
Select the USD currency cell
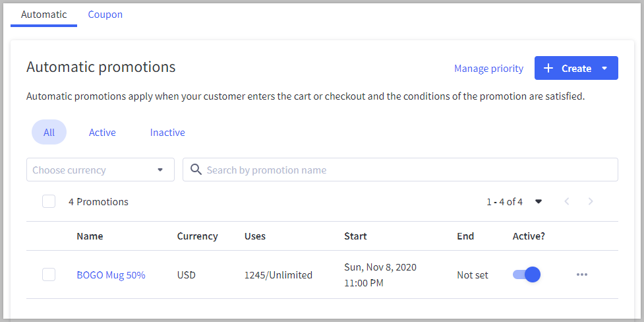tap(187, 275)
